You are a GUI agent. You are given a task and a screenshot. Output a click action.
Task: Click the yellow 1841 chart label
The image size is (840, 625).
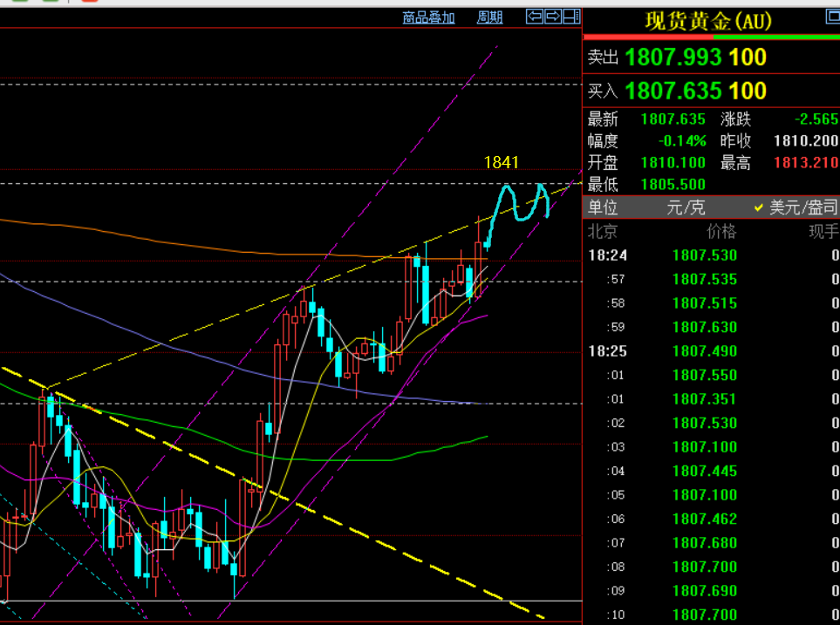501,162
